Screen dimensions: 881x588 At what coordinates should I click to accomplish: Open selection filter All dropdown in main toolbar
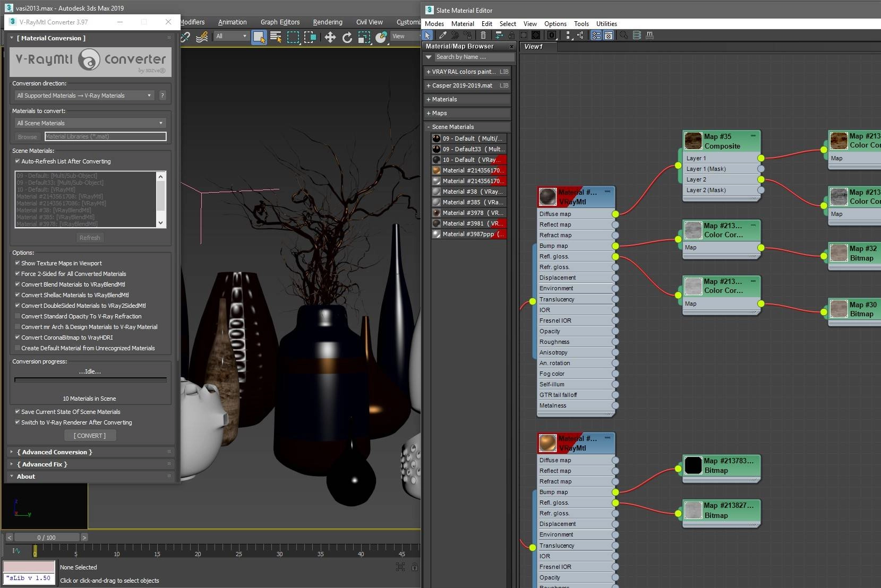pyautogui.click(x=232, y=36)
